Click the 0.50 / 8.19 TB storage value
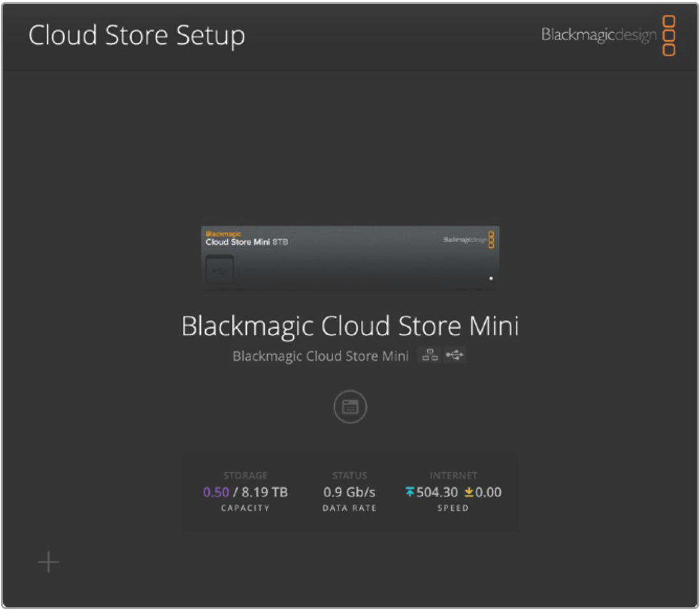The height and width of the screenshot is (610, 700). 245,492
